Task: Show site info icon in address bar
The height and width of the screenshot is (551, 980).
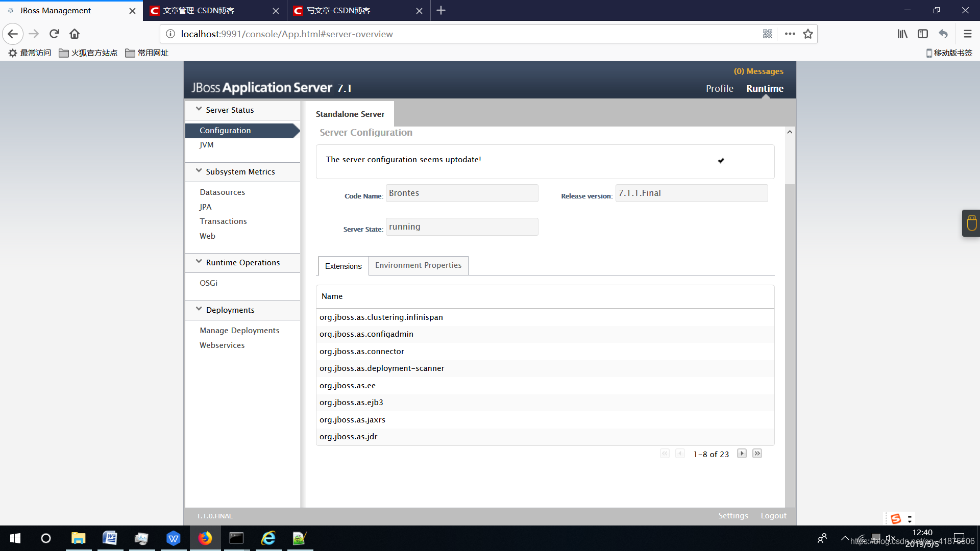Action: (170, 34)
